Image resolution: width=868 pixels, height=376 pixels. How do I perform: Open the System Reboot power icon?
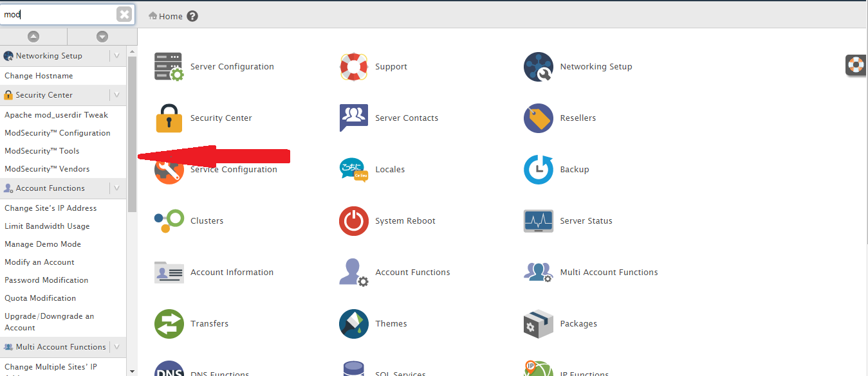(x=353, y=221)
